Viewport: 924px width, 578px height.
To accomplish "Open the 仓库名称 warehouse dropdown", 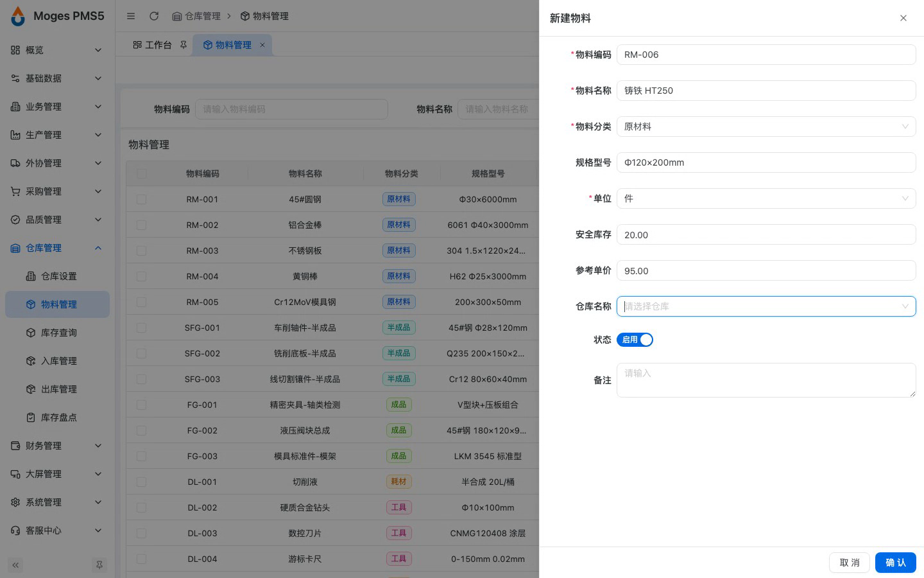I will pyautogui.click(x=766, y=306).
